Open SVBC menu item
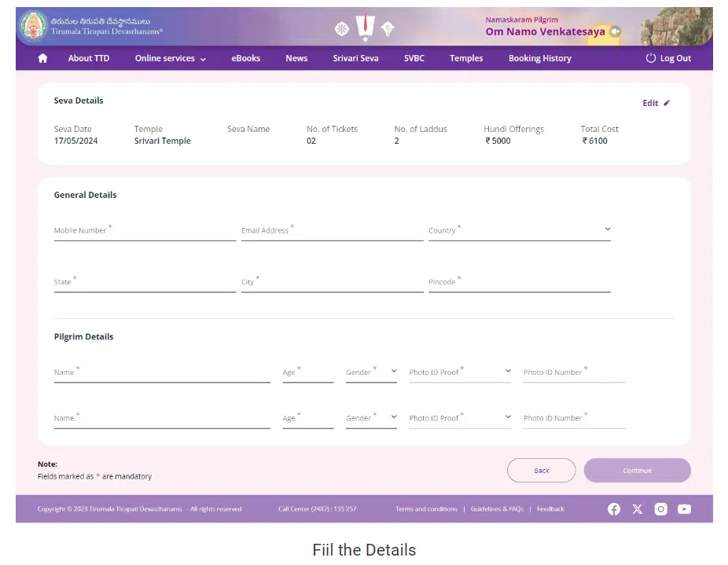This screenshot has height=565, width=728. [x=414, y=58]
